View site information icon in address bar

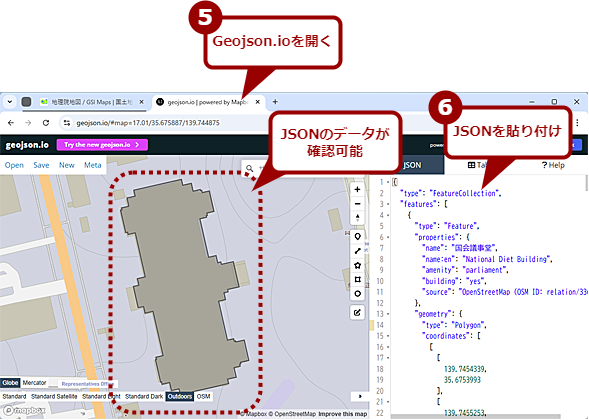pos(67,123)
